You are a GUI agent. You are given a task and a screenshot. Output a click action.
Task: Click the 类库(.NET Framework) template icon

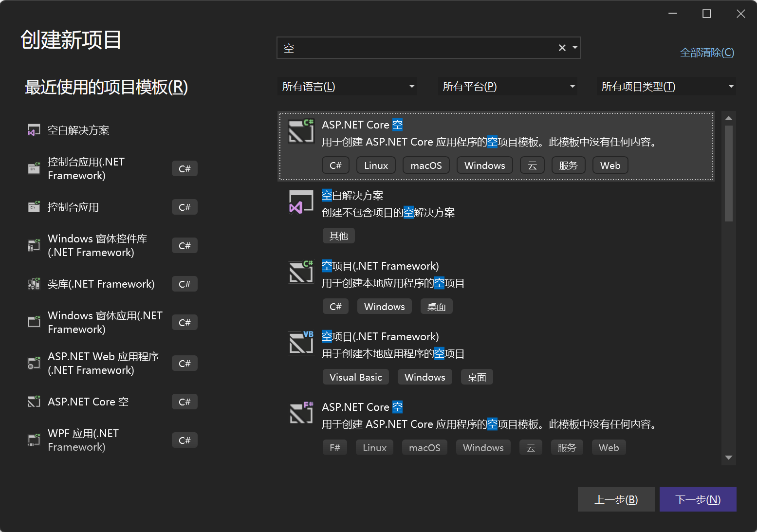(34, 284)
